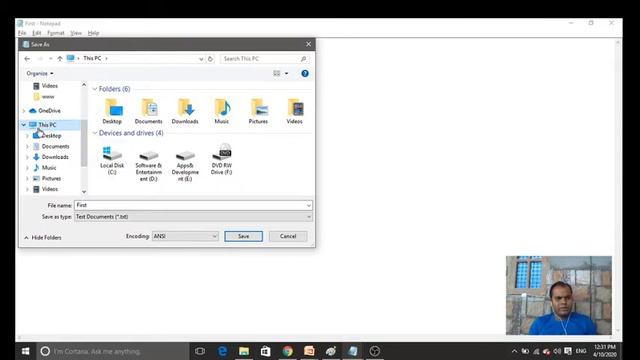Select www folder in navigation pane

click(48, 97)
